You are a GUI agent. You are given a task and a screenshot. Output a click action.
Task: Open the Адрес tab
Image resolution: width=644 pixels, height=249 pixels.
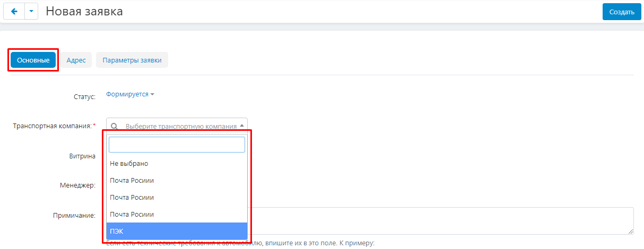76,60
